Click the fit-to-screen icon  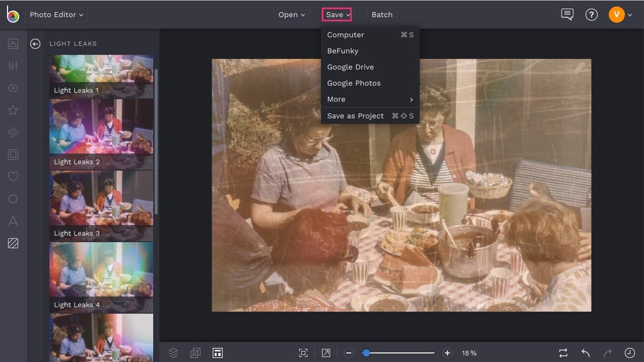(303, 353)
